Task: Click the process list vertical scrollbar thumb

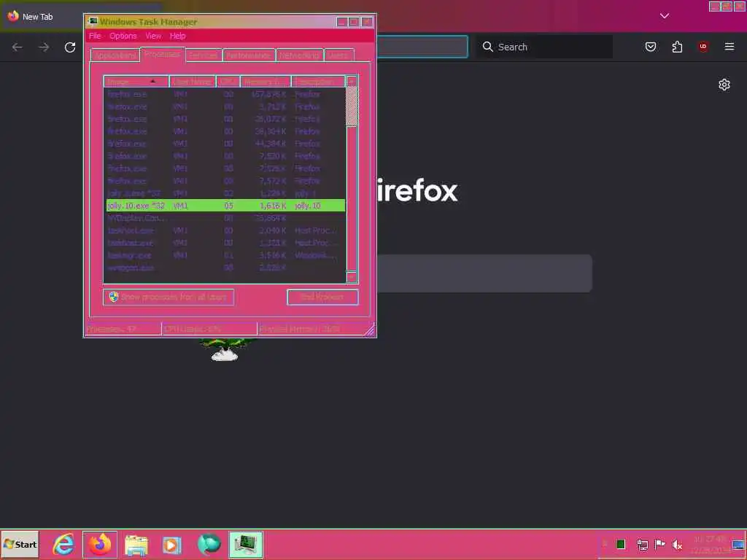Action: pyautogui.click(x=352, y=106)
